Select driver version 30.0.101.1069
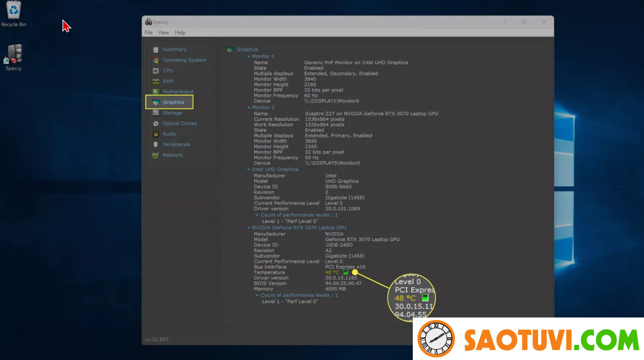 (343, 209)
